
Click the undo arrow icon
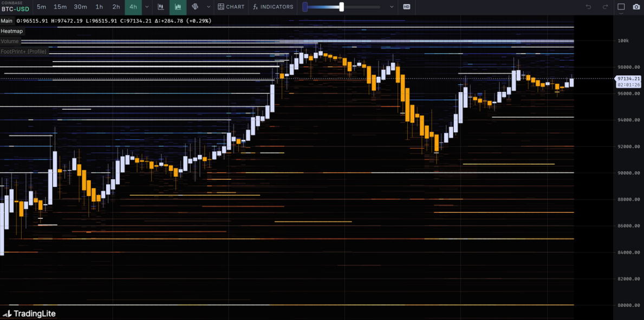pyautogui.click(x=589, y=7)
